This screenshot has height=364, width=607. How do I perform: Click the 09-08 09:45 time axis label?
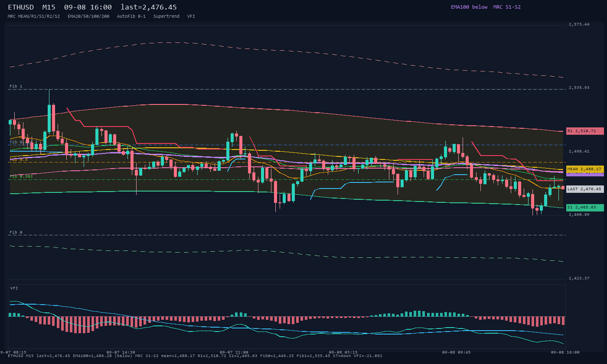[x=457, y=352]
